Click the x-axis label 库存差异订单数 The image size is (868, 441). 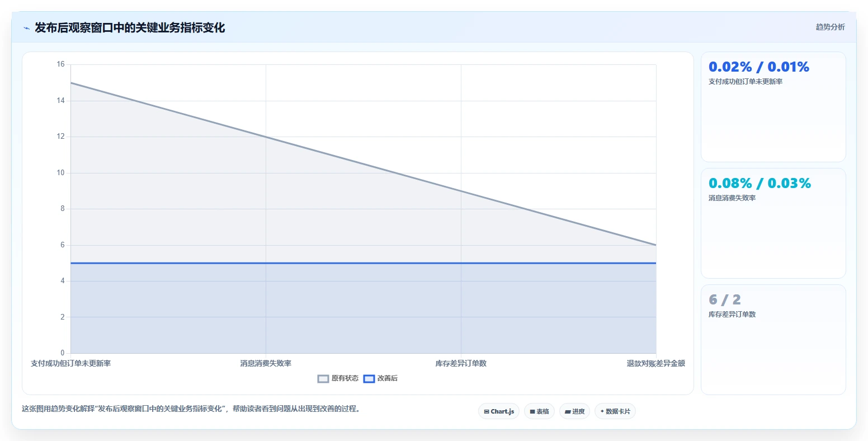coord(461,364)
